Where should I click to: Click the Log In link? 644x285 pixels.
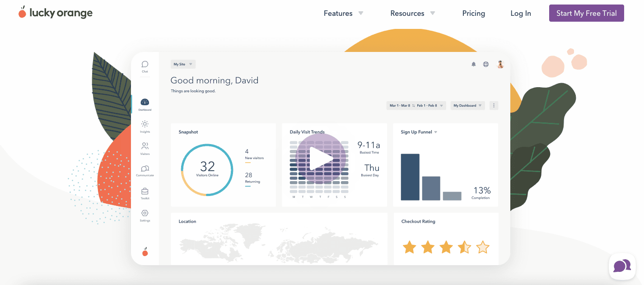(521, 14)
